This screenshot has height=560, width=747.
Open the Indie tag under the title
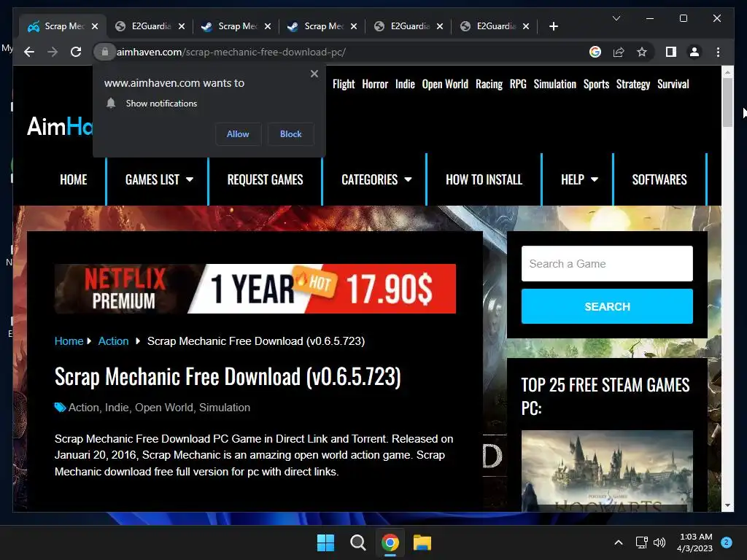pos(117,408)
